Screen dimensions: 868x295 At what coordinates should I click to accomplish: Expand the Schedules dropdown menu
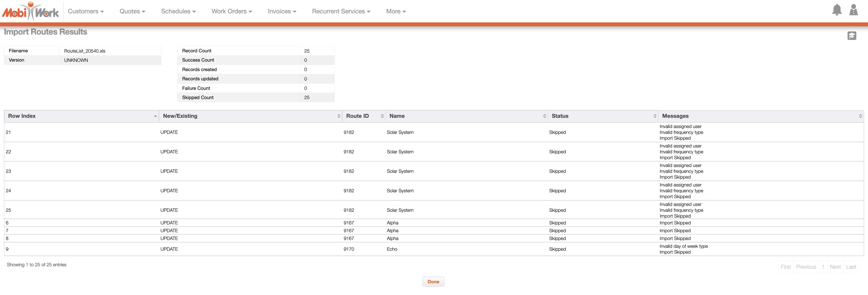178,11
